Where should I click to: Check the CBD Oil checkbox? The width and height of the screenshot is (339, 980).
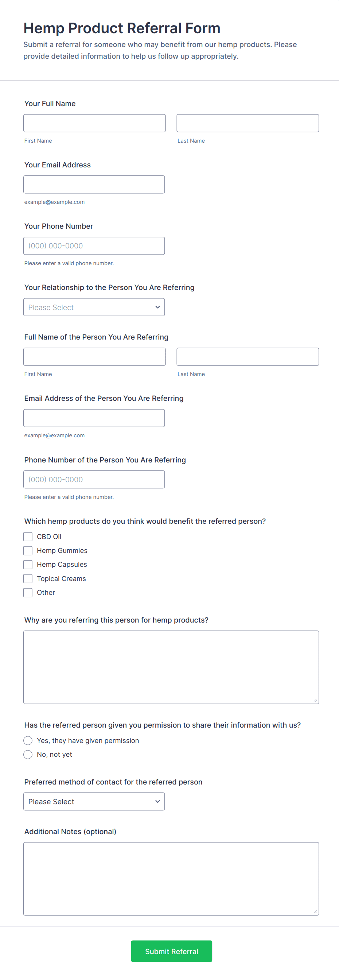point(28,537)
